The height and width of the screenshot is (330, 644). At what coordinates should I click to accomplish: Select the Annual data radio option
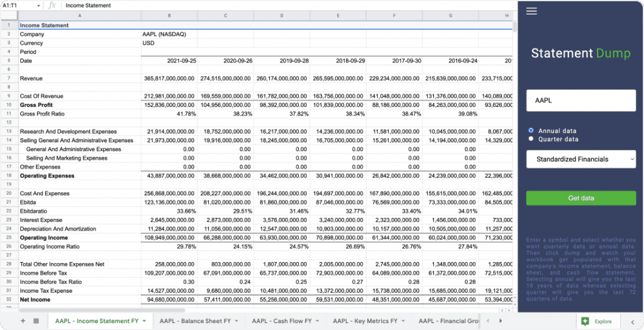click(x=531, y=131)
